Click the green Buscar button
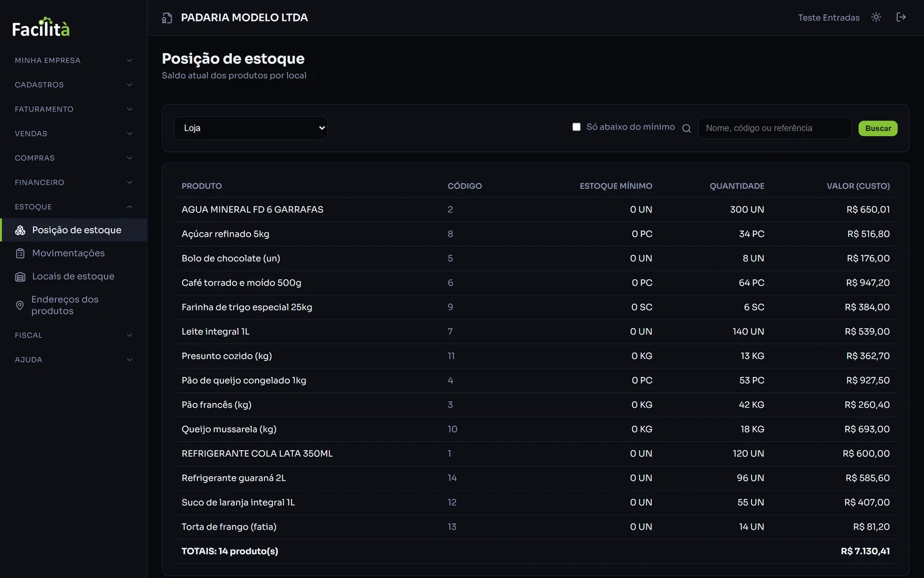Screen dimensions: 924x578 [878, 128]
